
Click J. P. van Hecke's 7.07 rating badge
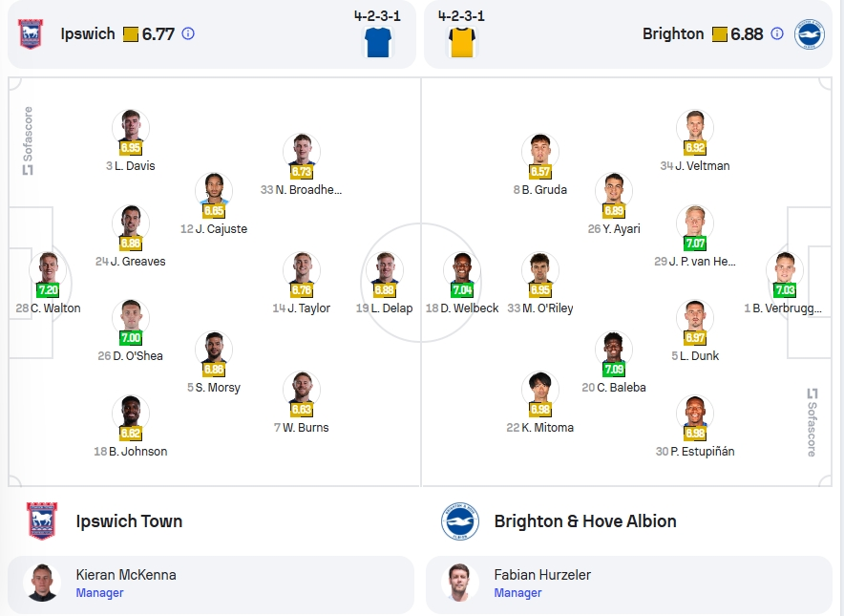695,244
